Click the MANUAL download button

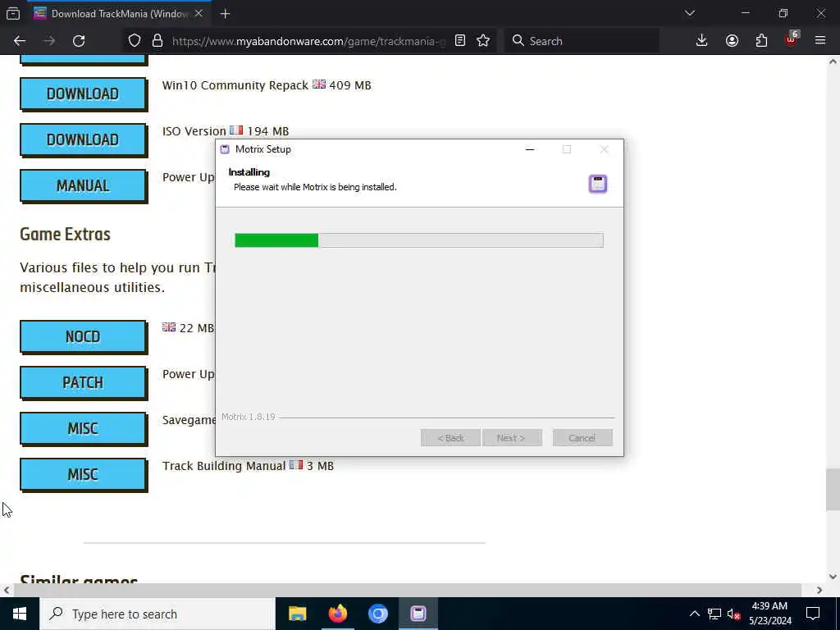coord(83,186)
